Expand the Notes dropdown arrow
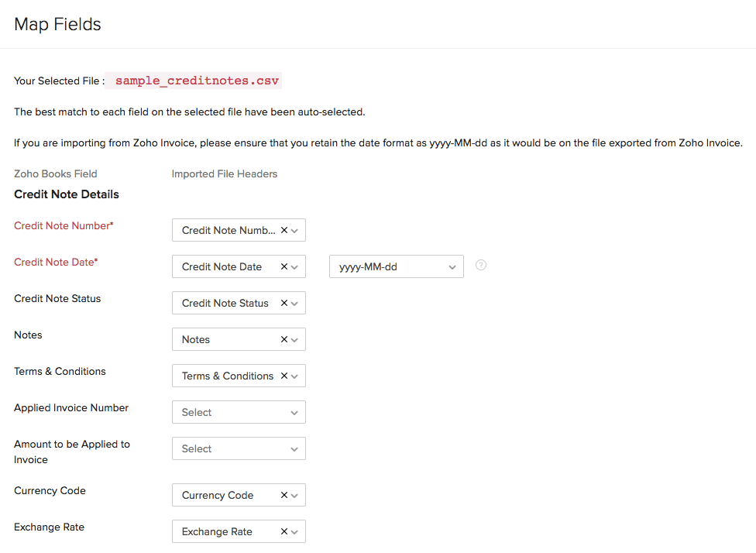756x553 pixels. click(x=294, y=340)
